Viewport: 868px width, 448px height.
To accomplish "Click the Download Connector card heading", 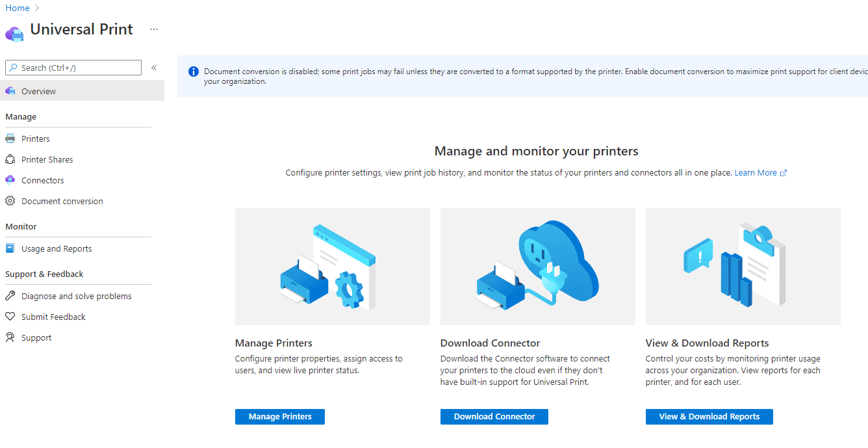I will [x=491, y=343].
